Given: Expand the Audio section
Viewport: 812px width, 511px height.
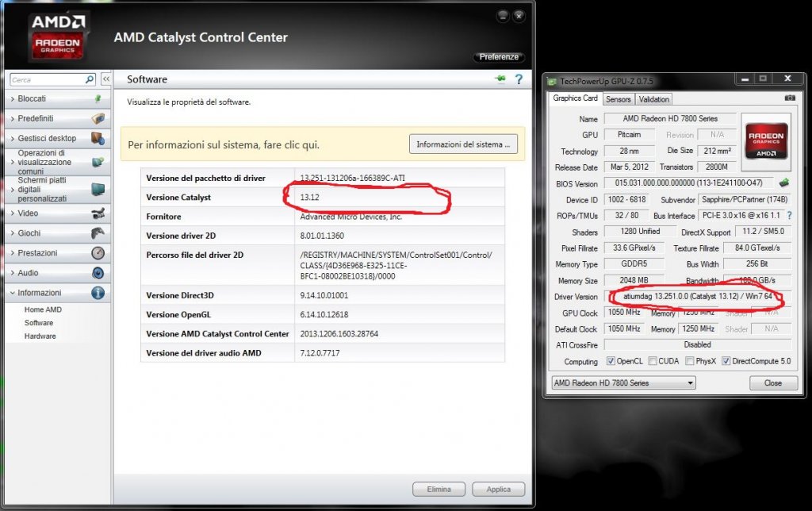Looking at the screenshot, I should (x=13, y=273).
